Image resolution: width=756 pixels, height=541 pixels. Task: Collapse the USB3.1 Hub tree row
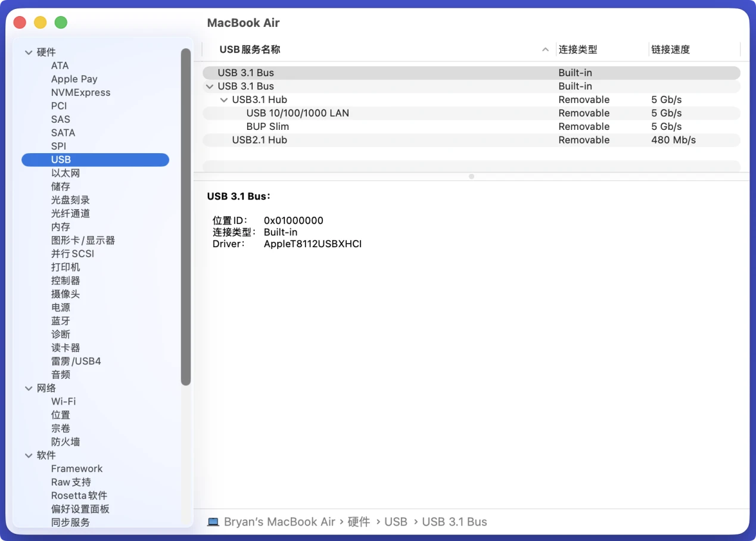223,100
